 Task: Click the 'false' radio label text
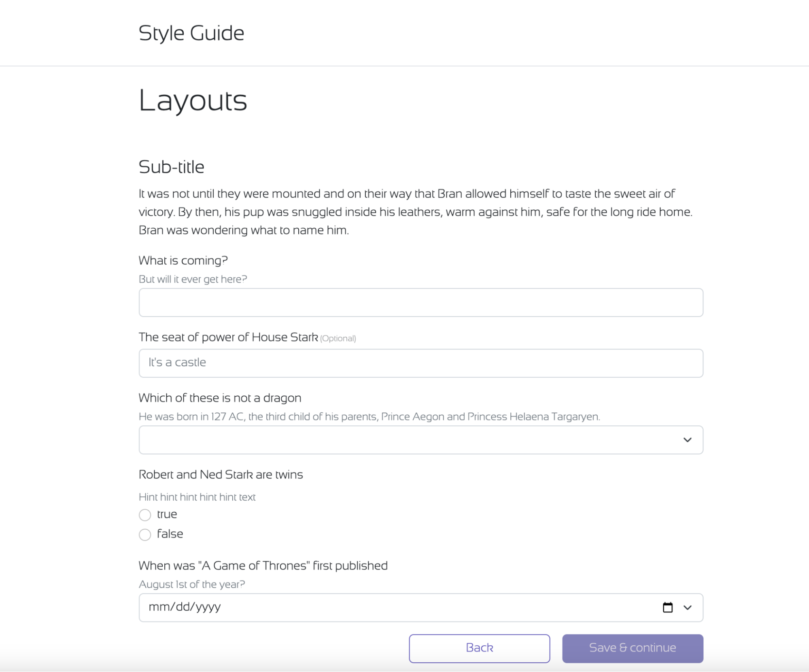tap(170, 534)
